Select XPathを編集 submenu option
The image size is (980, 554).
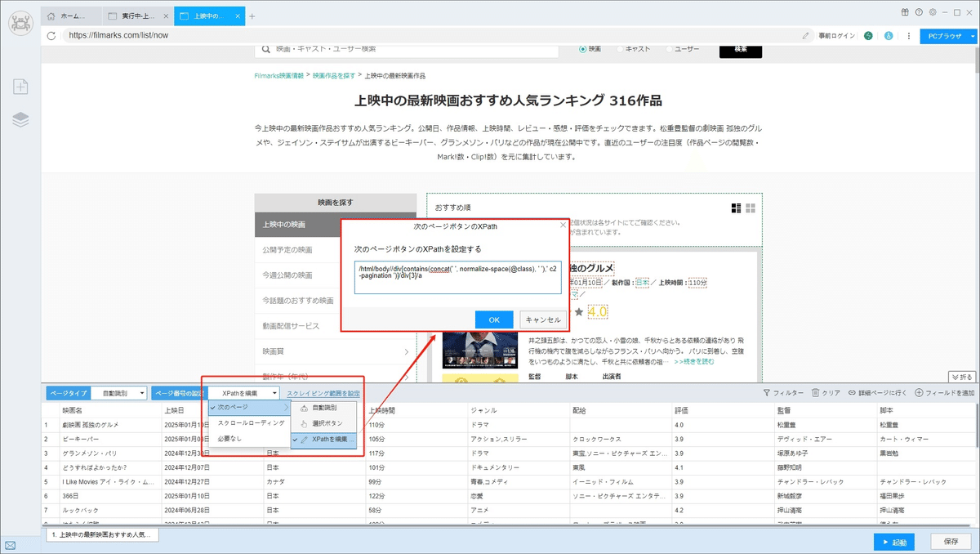coord(324,440)
